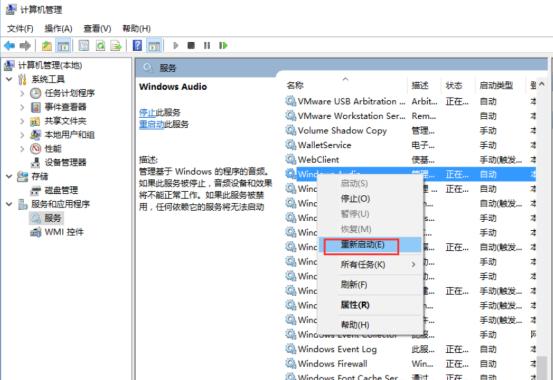Screen dimensions: 553x380
Task: Click the 重启动 this service link
Action: [152, 124]
